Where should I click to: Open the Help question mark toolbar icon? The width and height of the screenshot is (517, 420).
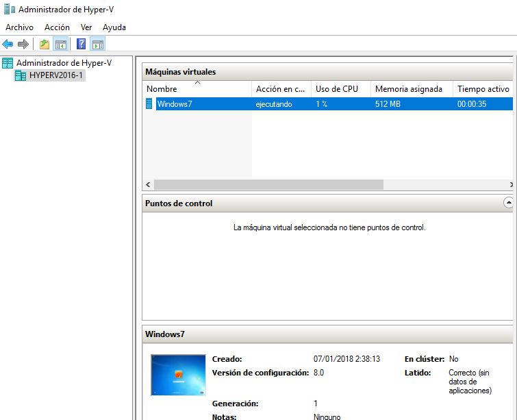click(81, 44)
